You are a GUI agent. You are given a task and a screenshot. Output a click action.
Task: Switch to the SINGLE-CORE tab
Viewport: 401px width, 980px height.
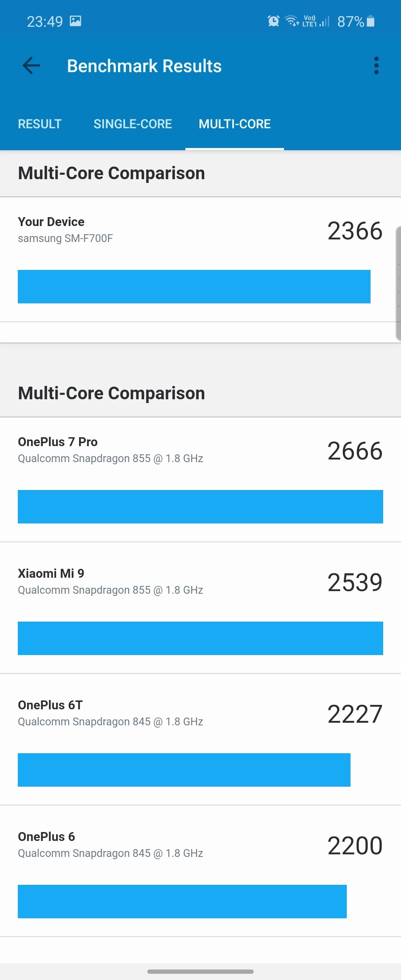click(x=133, y=124)
